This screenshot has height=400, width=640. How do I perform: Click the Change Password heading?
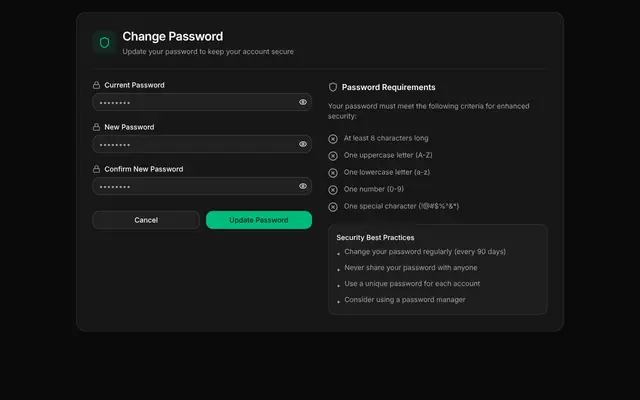point(173,36)
